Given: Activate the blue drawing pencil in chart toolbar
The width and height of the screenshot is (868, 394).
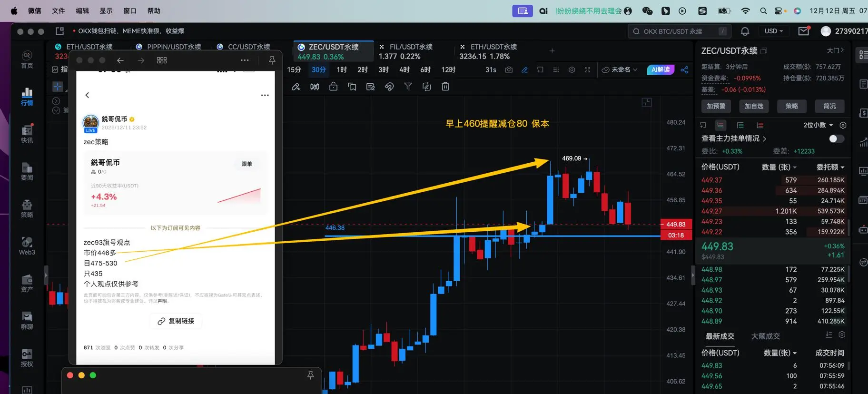Looking at the screenshot, I should (x=524, y=69).
